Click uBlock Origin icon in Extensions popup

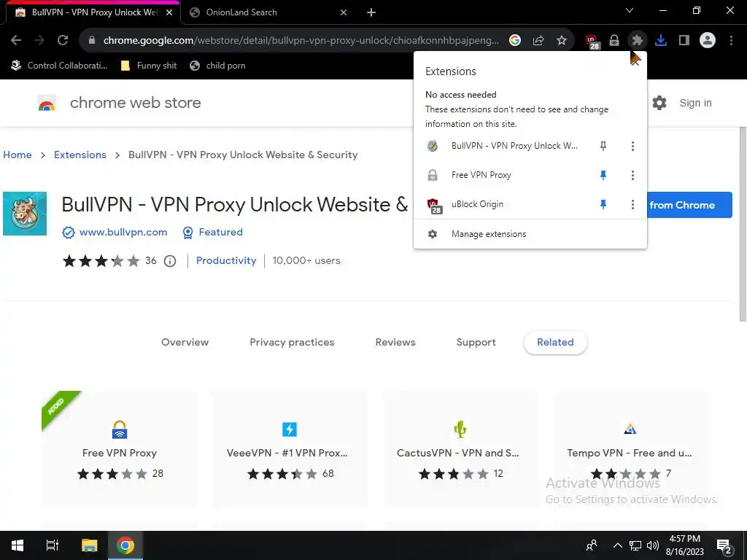[433, 205]
